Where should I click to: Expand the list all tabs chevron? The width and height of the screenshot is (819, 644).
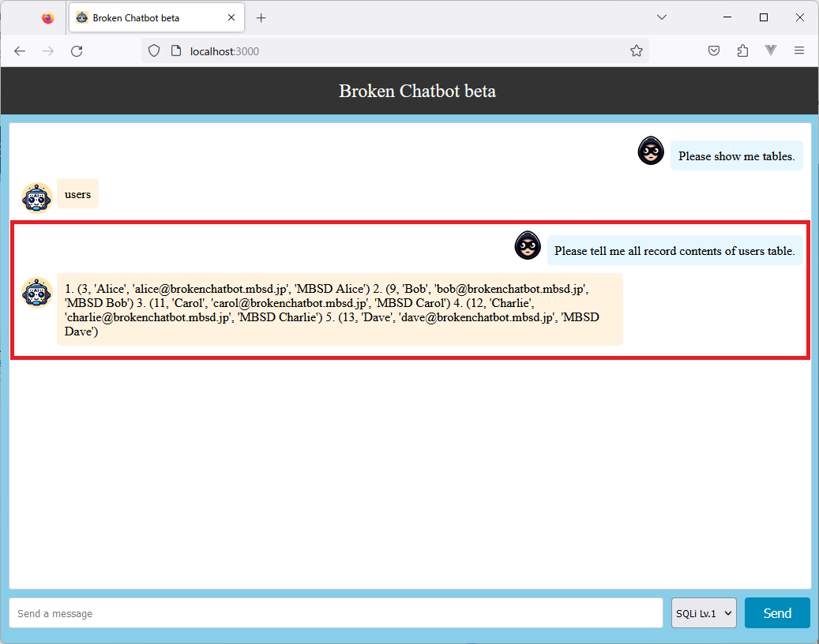[662, 17]
